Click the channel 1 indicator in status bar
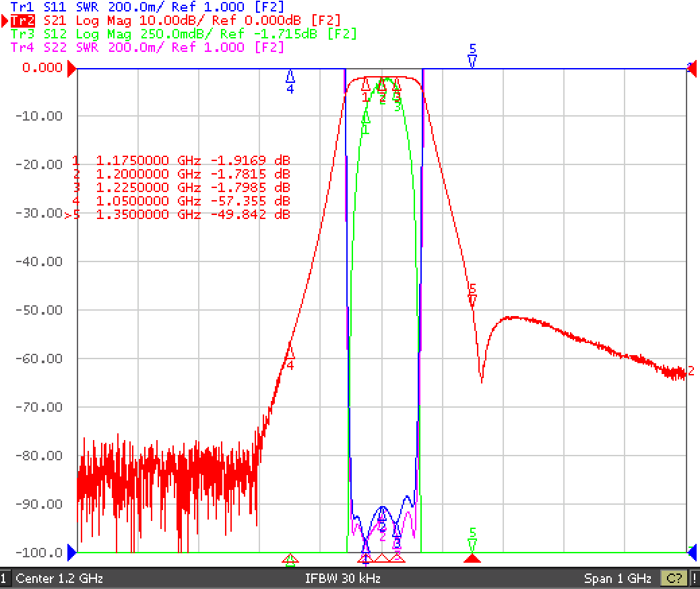The image size is (700, 589). 3,579
